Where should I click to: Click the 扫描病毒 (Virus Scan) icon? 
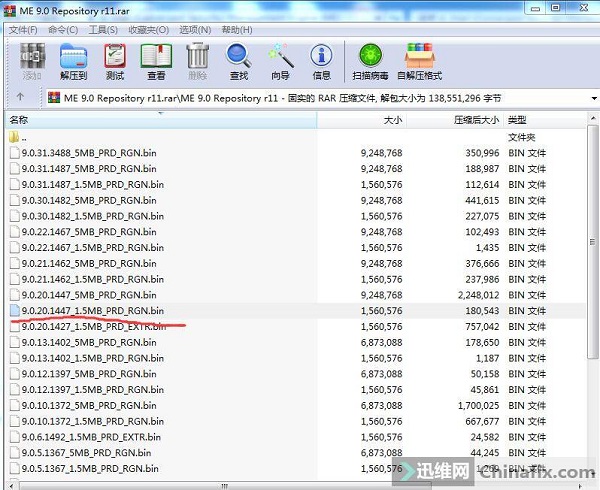click(369, 60)
